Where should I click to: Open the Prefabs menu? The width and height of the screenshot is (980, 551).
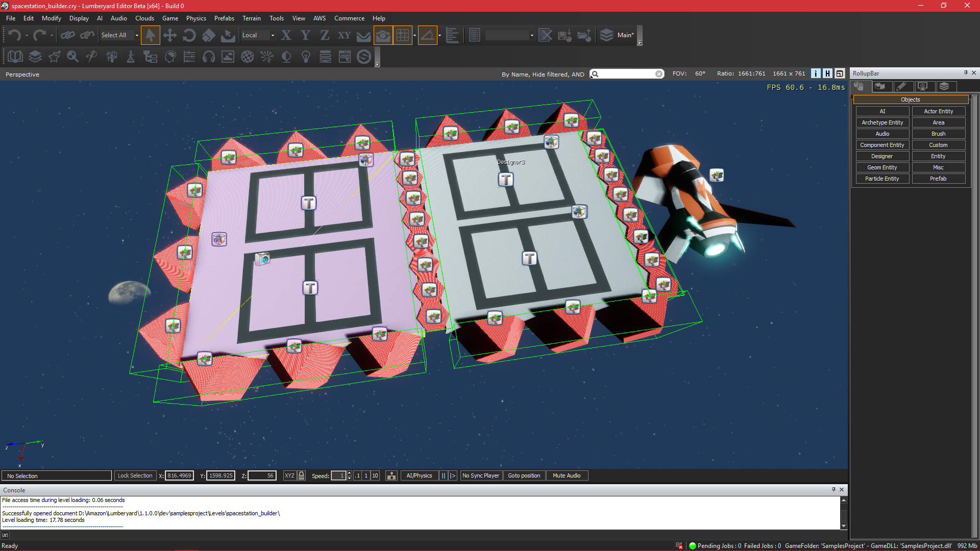224,18
